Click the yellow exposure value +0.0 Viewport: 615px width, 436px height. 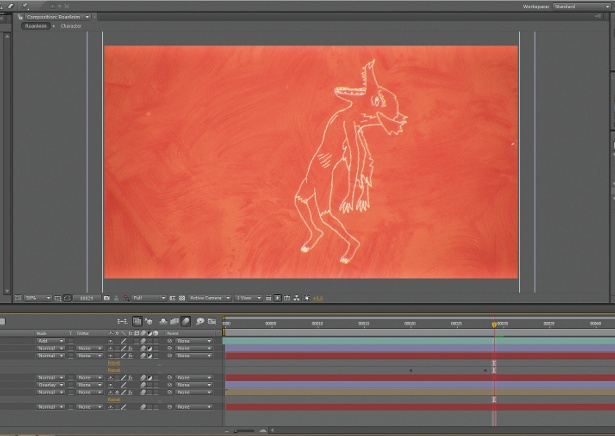point(318,298)
